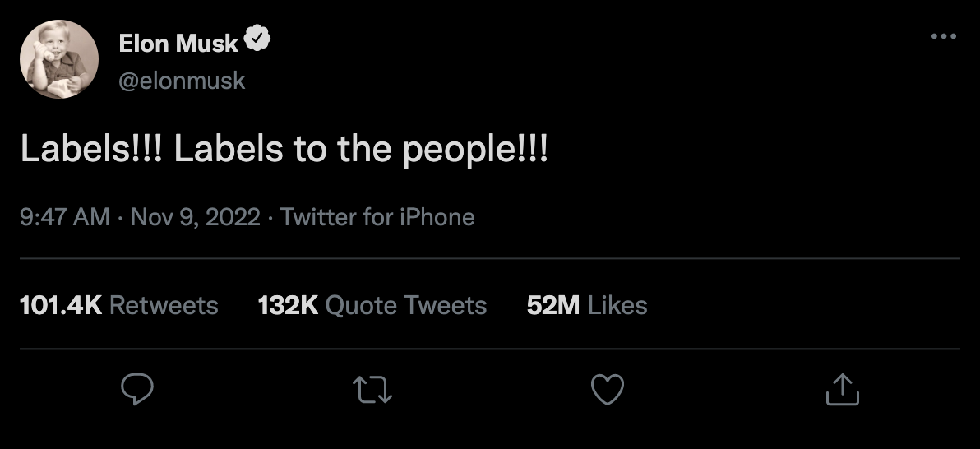The image size is (980, 449).
Task: Open Elon Musk's profile avatar picture
Action: click(x=59, y=60)
